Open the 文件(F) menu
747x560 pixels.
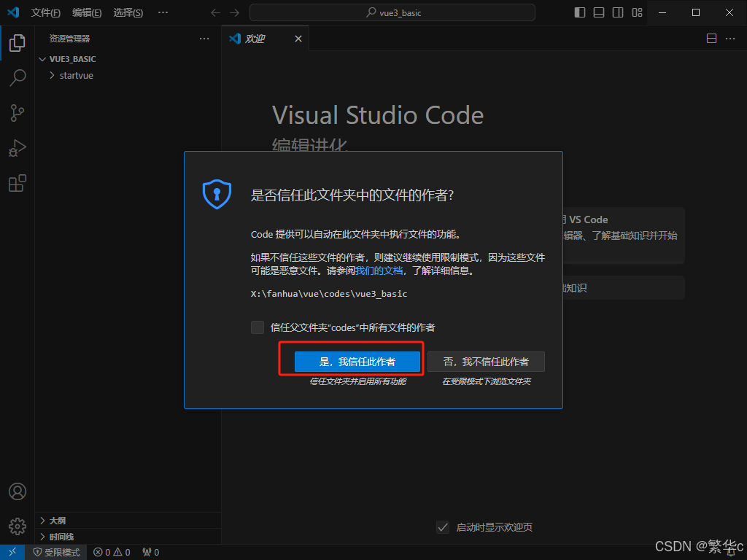click(x=46, y=13)
